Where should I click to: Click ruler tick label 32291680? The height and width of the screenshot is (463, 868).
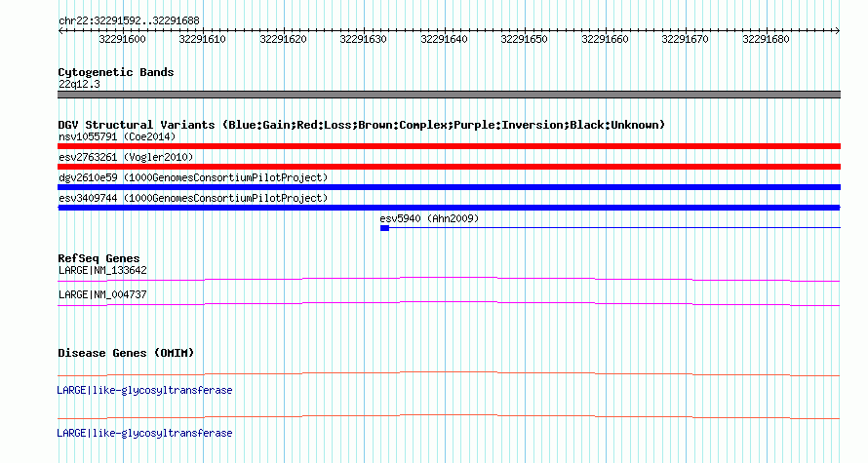(767, 39)
